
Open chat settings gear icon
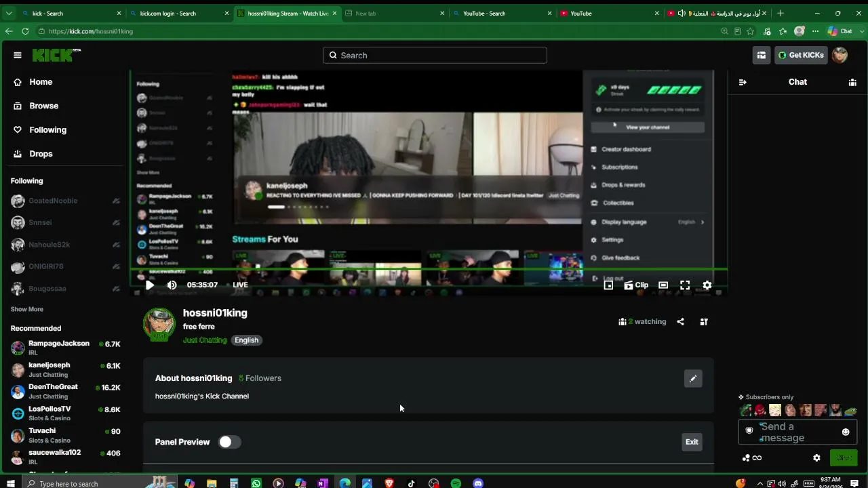point(816,458)
